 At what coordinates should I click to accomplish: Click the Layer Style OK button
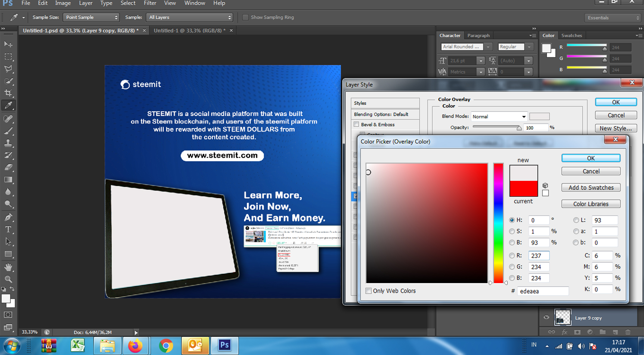tap(616, 102)
